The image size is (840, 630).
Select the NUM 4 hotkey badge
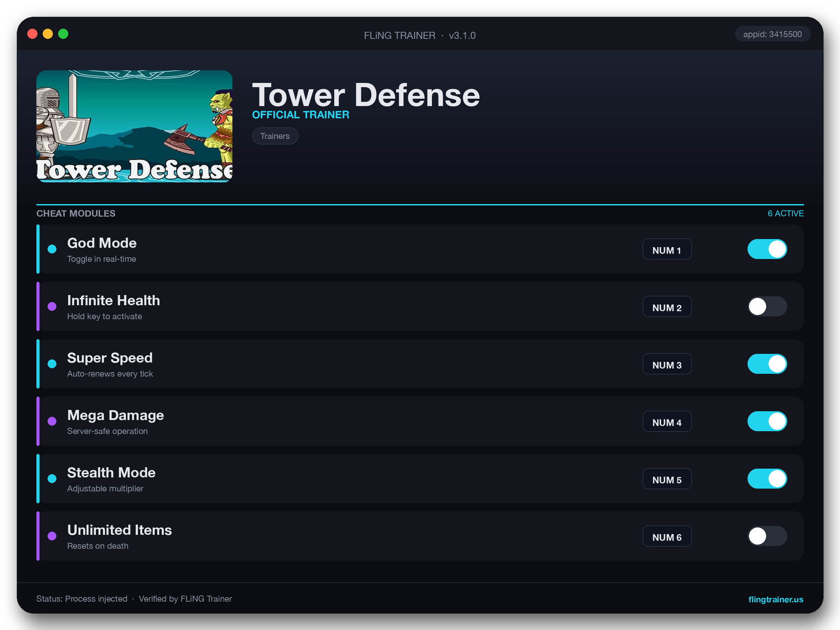[x=667, y=421]
